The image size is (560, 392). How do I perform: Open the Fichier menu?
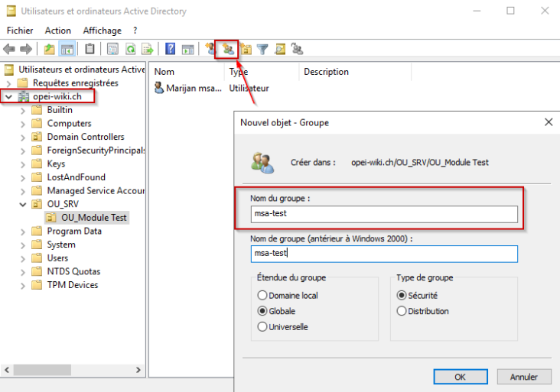pyautogui.click(x=20, y=31)
